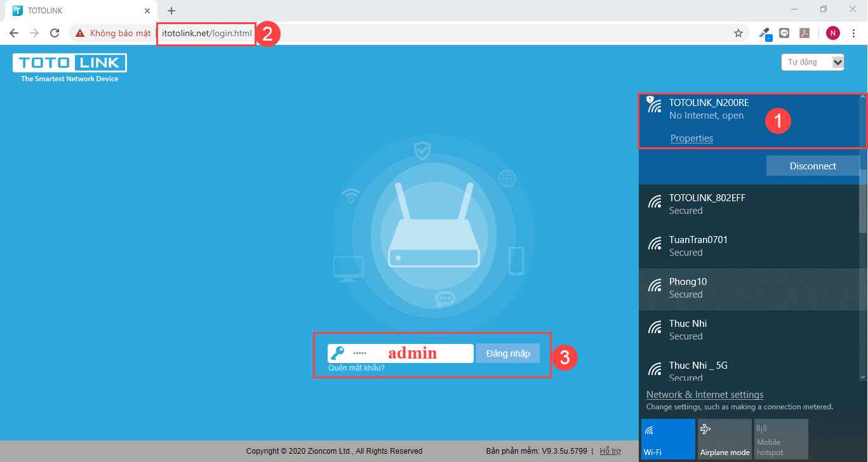Toggle the Airplane mode tile
This screenshot has width=868, height=462.
(724, 439)
